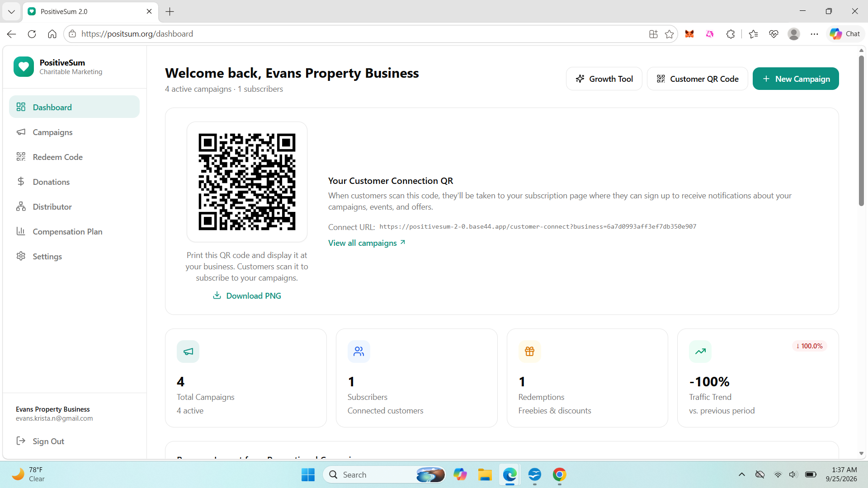Open the Growth Tool
The width and height of the screenshot is (868, 488).
point(604,79)
